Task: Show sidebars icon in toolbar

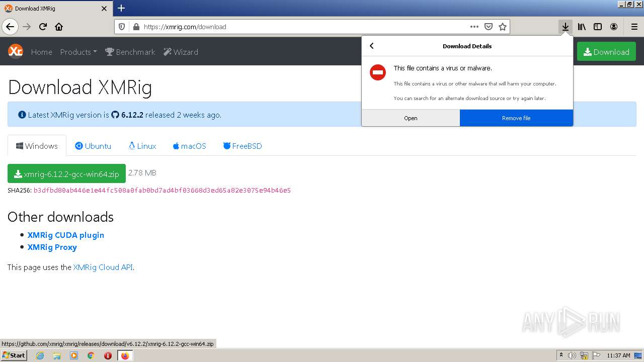Action: coord(598,27)
